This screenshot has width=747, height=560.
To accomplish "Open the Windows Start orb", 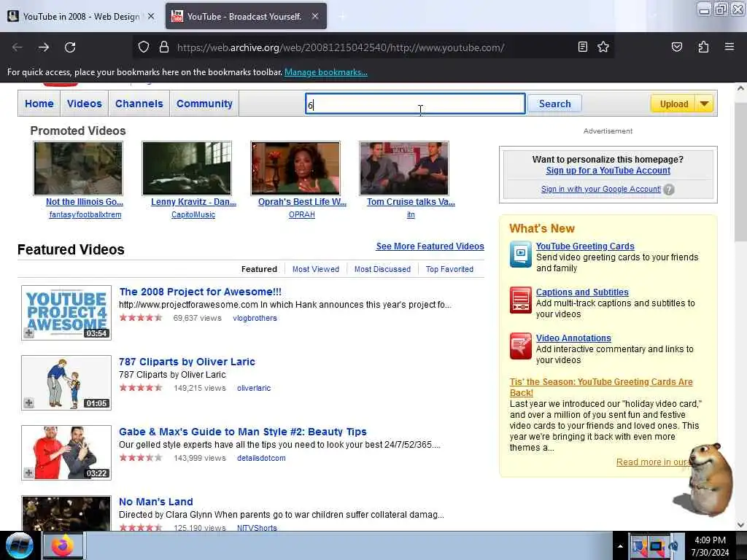I will [19, 545].
